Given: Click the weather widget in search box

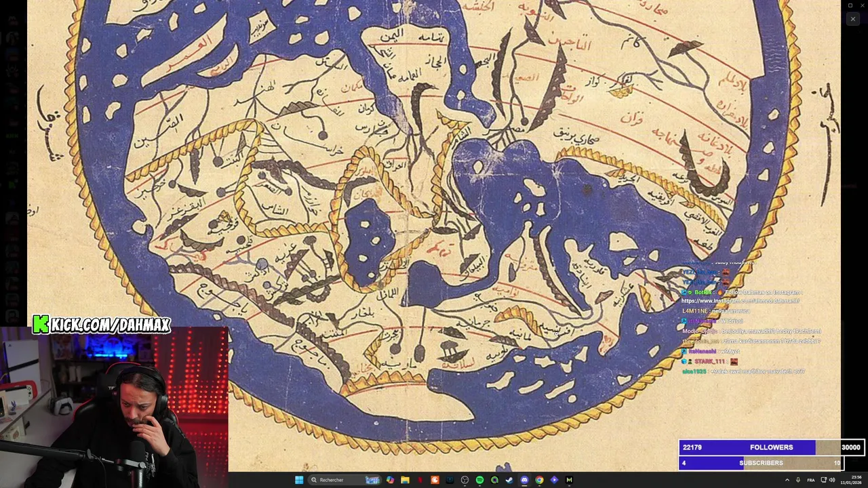Looking at the screenshot, I should click(372, 480).
